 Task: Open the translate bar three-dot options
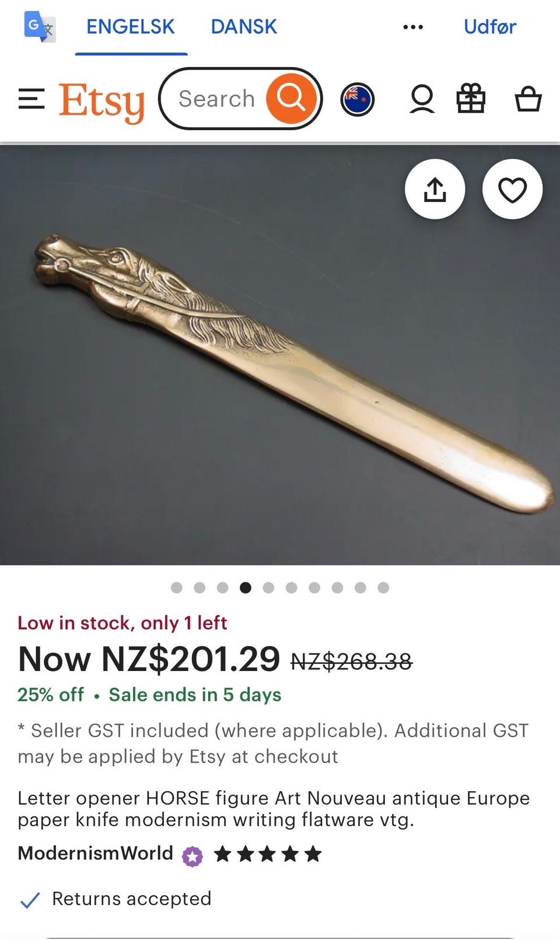[413, 27]
